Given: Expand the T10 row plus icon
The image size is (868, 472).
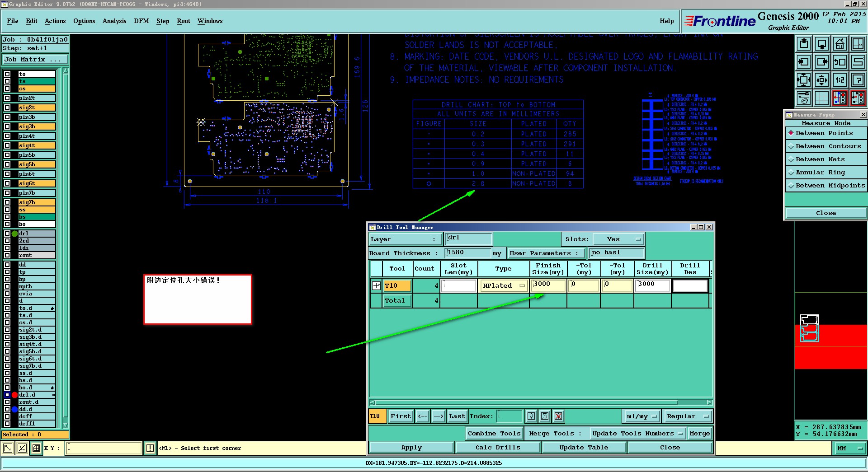Looking at the screenshot, I should pyautogui.click(x=376, y=285).
